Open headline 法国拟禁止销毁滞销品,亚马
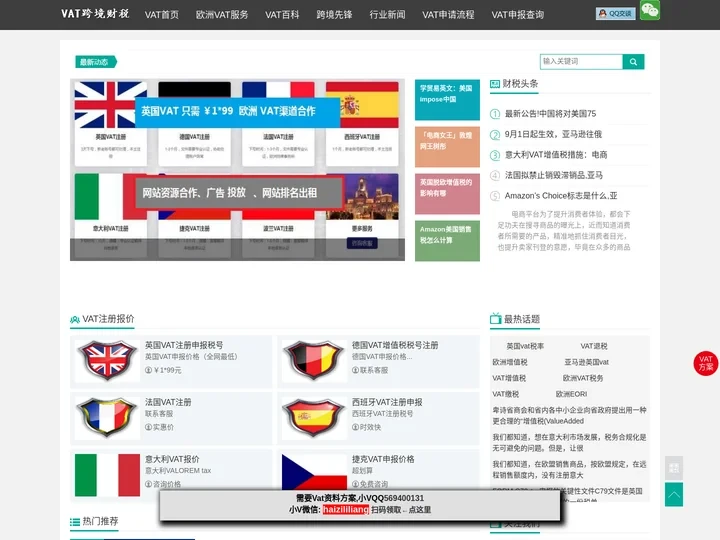720x540 pixels. pyautogui.click(x=554, y=175)
